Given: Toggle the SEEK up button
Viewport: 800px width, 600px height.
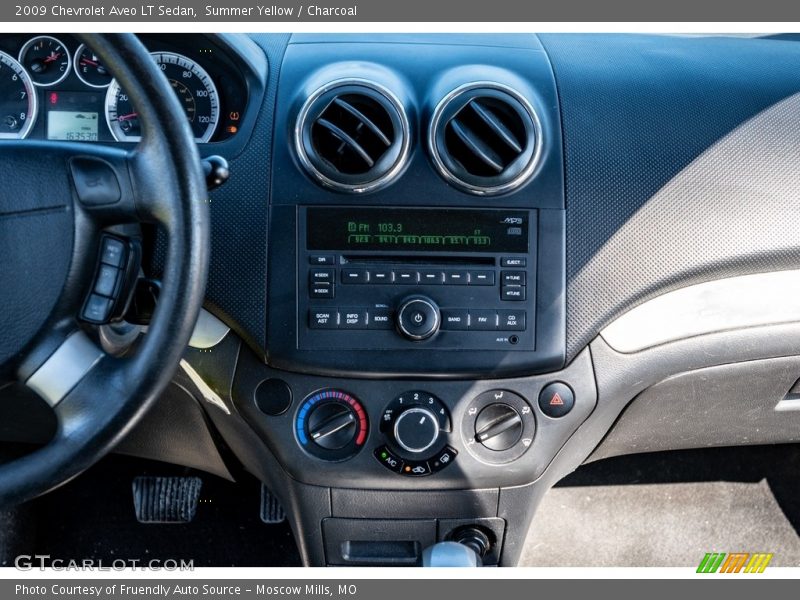Looking at the screenshot, I should click(320, 273).
